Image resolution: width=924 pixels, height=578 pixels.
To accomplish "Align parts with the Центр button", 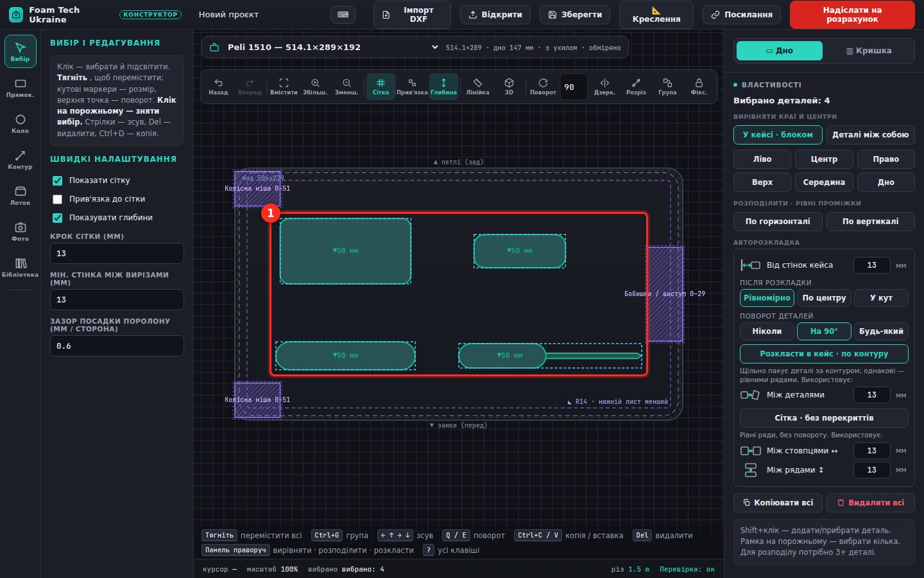I will pos(824,159).
